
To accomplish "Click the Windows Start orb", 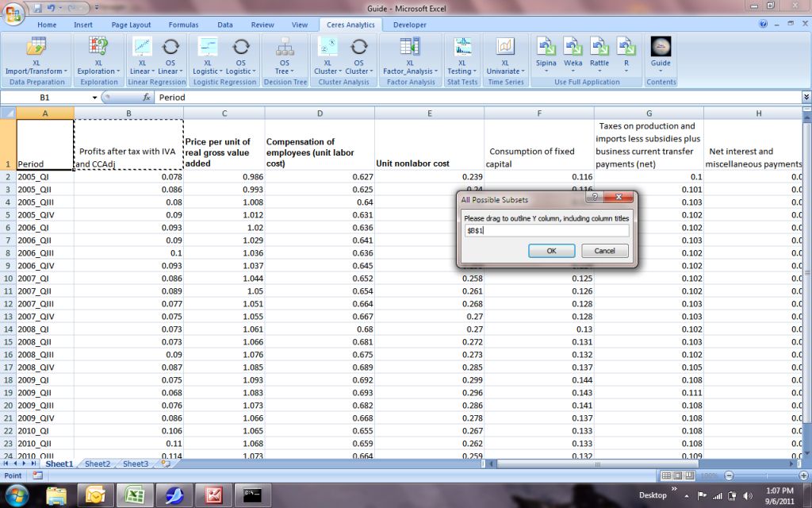I will (x=17, y=495).
